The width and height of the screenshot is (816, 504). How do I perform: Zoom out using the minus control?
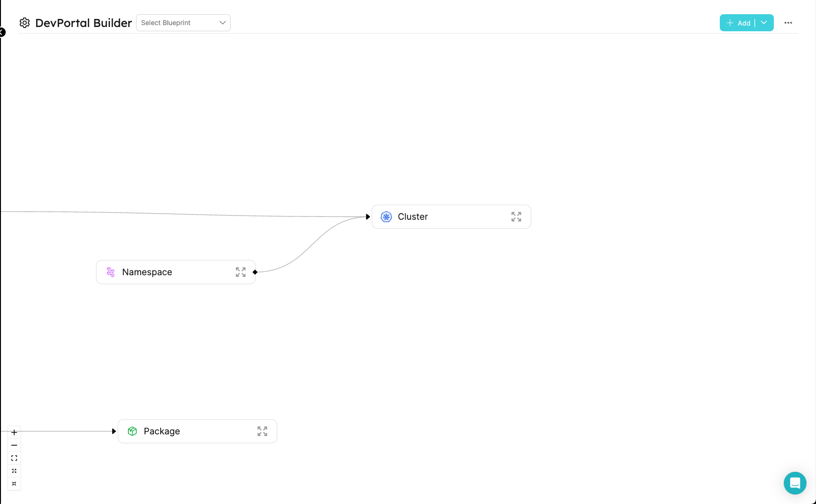[14, 445]
